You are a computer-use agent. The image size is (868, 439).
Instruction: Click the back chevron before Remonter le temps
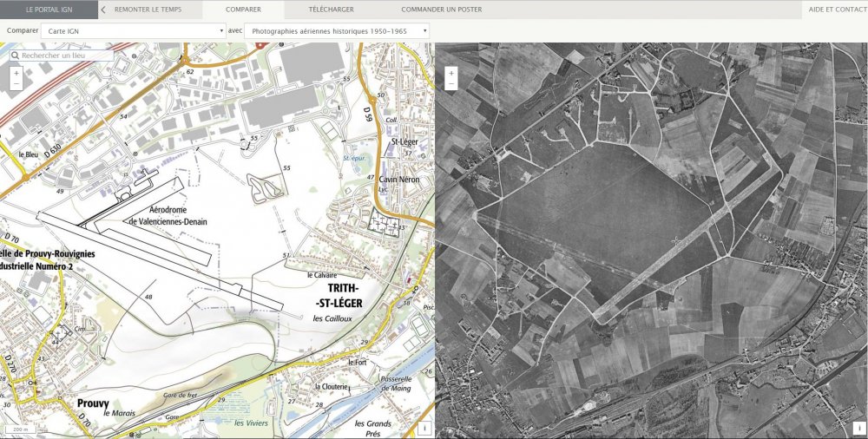[x=103, y=10]
